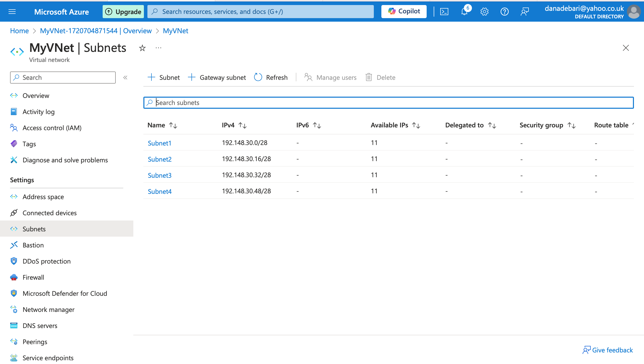Collapse the left sidebar menu

125,78
